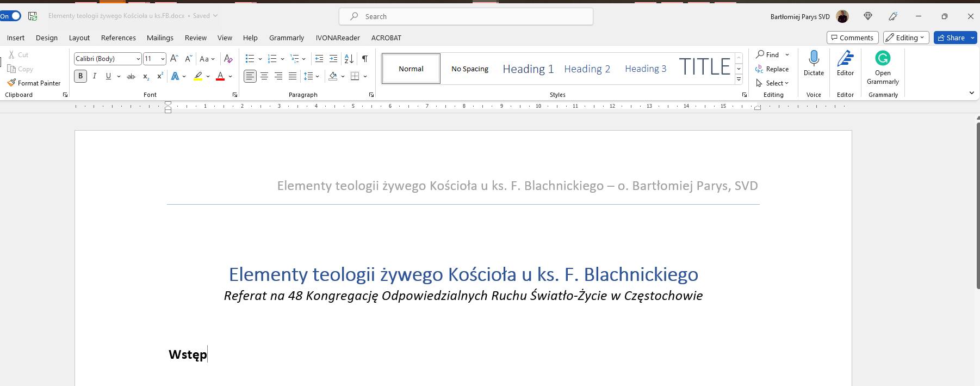
Task: Toggle Italic formatting
Action: pyautogui.click(x=95, y=76)
